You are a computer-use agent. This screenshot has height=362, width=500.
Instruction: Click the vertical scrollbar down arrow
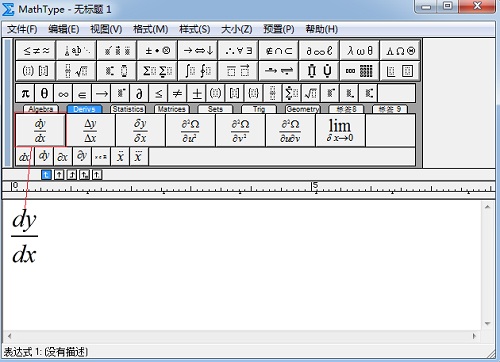coord(488,324)
